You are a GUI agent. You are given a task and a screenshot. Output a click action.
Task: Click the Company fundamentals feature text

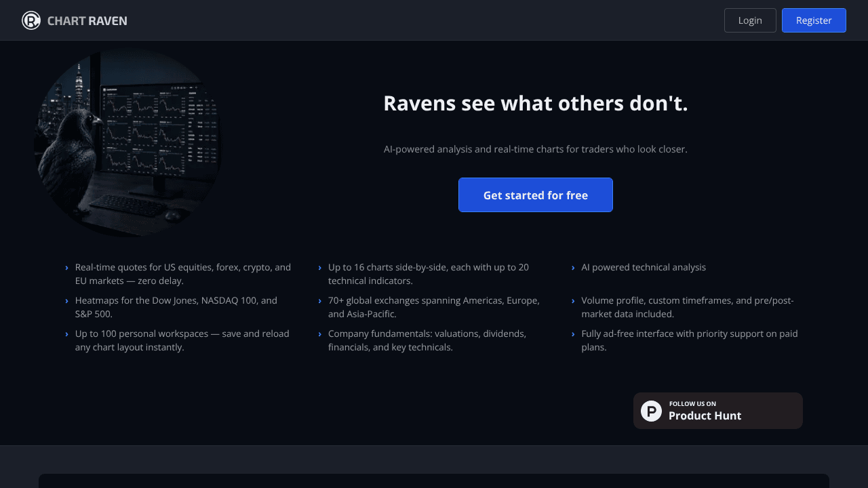pos(427,340)
